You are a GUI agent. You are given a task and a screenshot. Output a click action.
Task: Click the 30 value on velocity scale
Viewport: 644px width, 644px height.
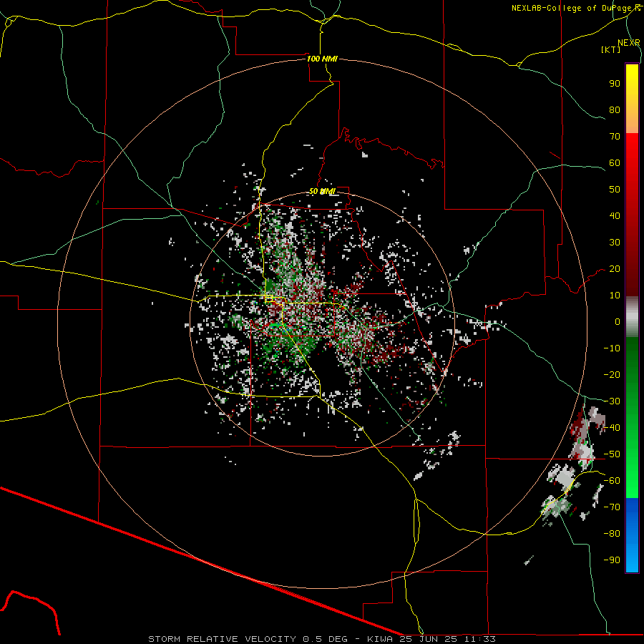pyautogui.click(x=615, y=243)
